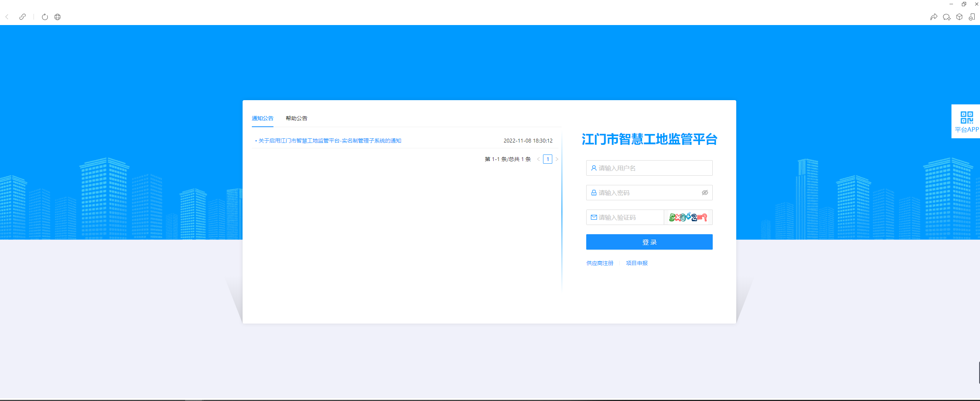Toggle password visibility eye icon
Screen dimensions: 980x401
click(705, 193)
